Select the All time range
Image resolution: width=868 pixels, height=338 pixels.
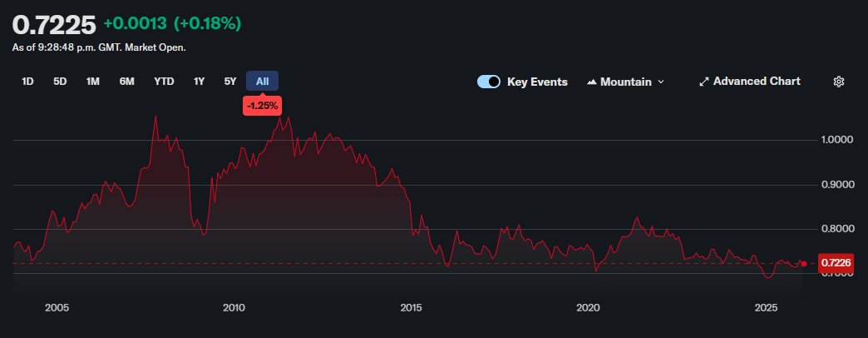coord(263,82)
